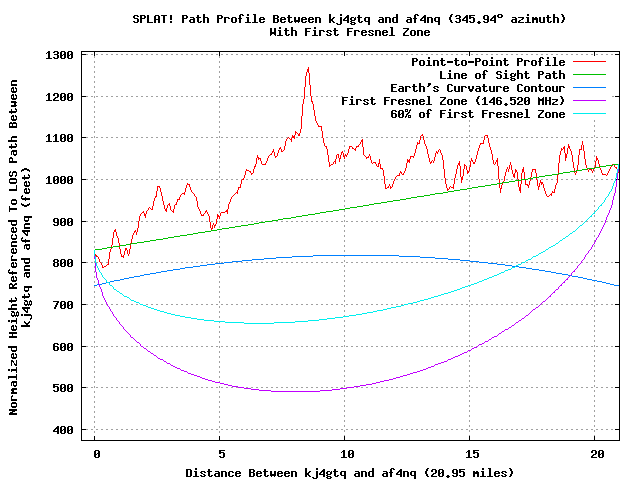Screen dimensions: 640x480
Task: Click the x-axis tick label 20
Action: (597, 454)
